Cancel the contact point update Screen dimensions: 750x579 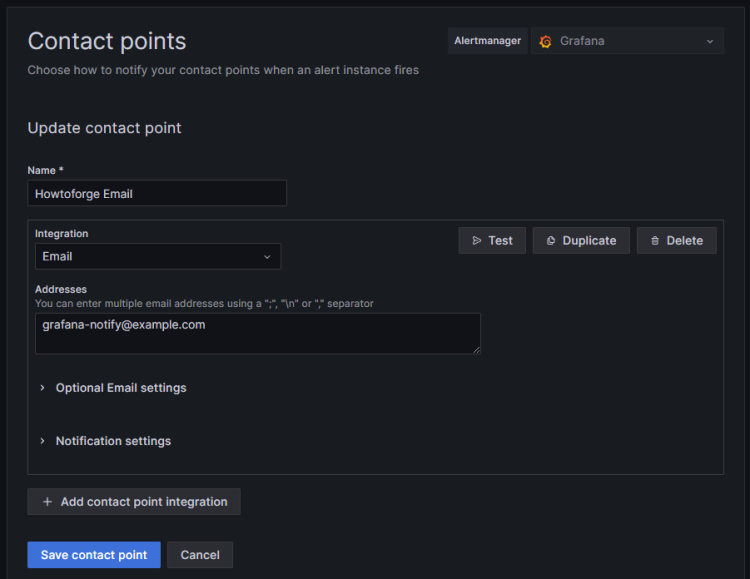tap(200, 555)
